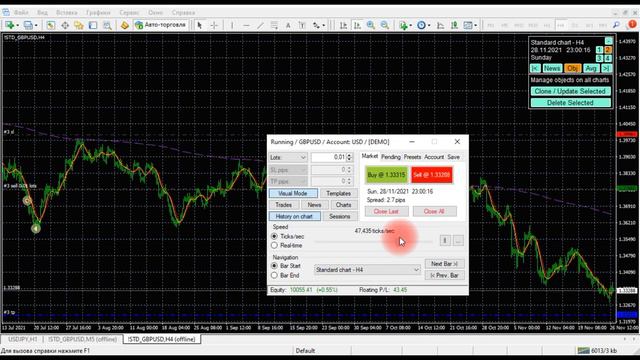Click the zoom out magnifier icon
Image resolution: width=640 pixels, height=360 pixels.
(384, 25)
